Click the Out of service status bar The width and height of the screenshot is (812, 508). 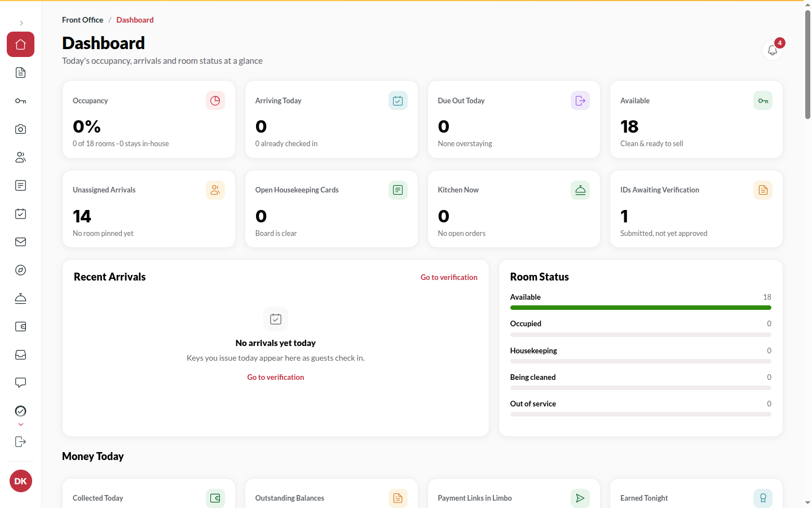[x=641, y=414]
